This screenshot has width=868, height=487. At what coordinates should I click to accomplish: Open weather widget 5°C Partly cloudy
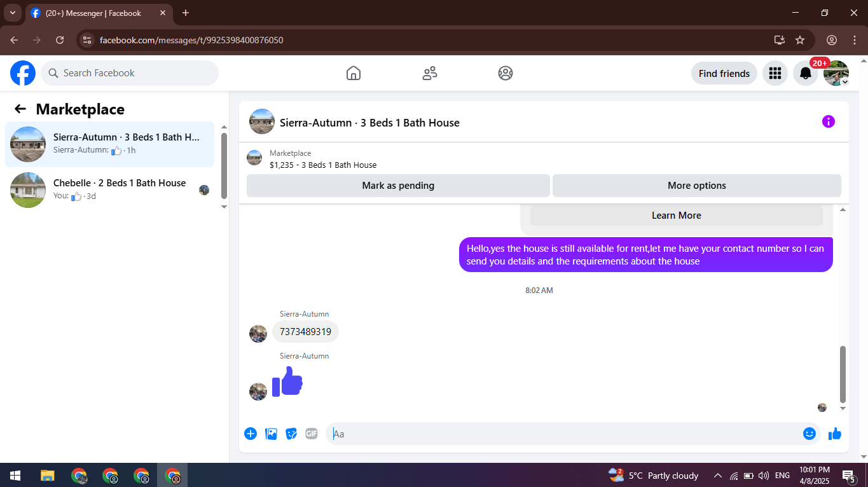pos(654,475)
